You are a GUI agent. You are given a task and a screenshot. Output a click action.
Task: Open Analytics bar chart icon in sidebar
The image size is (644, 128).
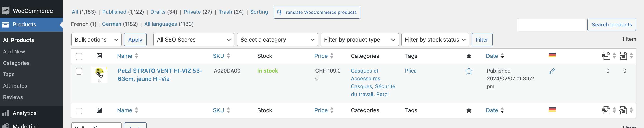click(6, 113)
